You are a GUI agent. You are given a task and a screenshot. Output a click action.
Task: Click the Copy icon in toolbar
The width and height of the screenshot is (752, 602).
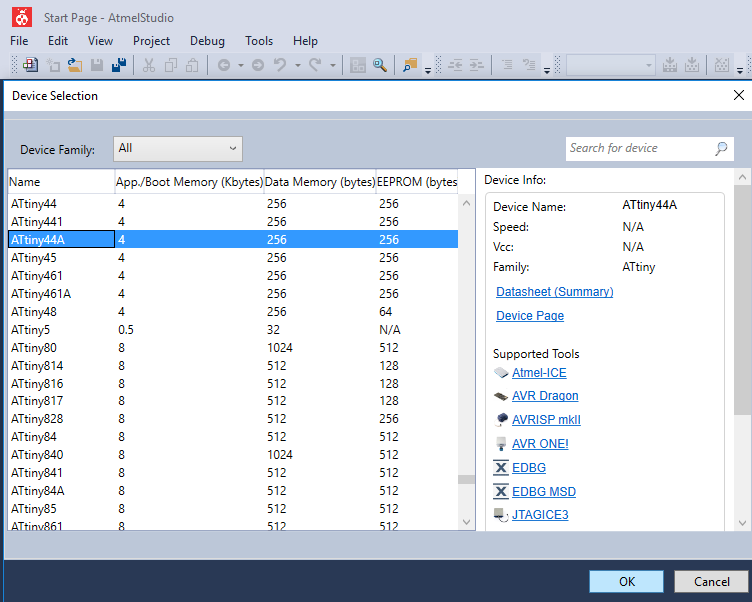[x=171, y=65]
